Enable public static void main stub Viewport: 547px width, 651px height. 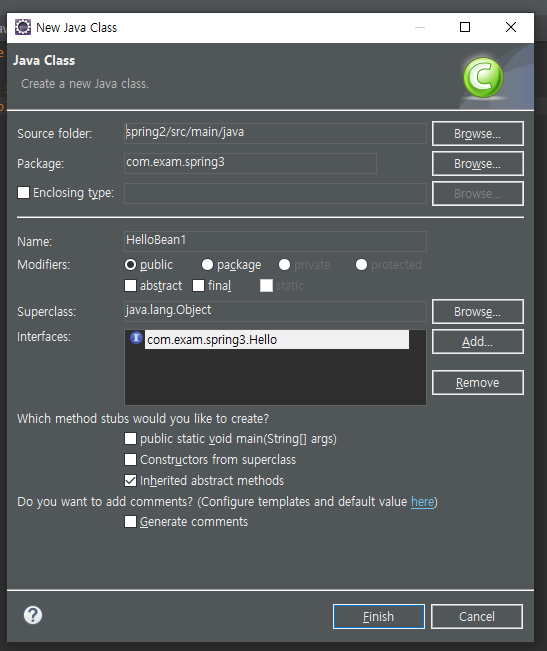(130, 438)
